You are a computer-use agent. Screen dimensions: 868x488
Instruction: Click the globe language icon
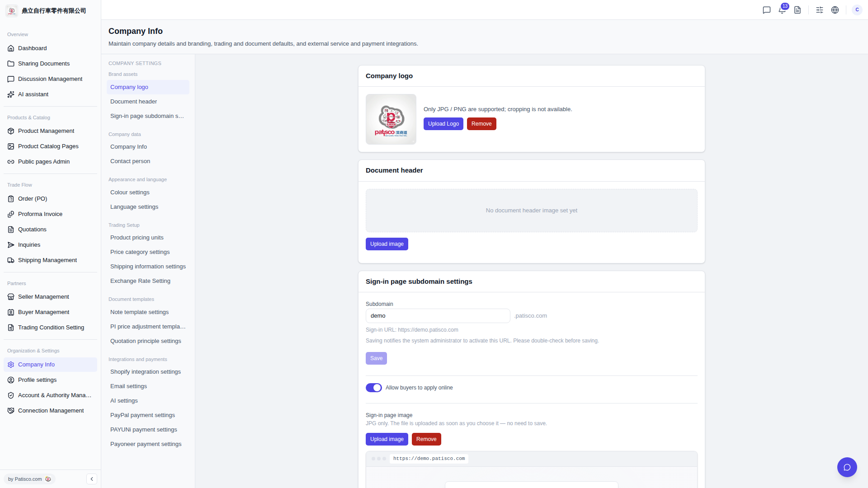click(835, 10)
